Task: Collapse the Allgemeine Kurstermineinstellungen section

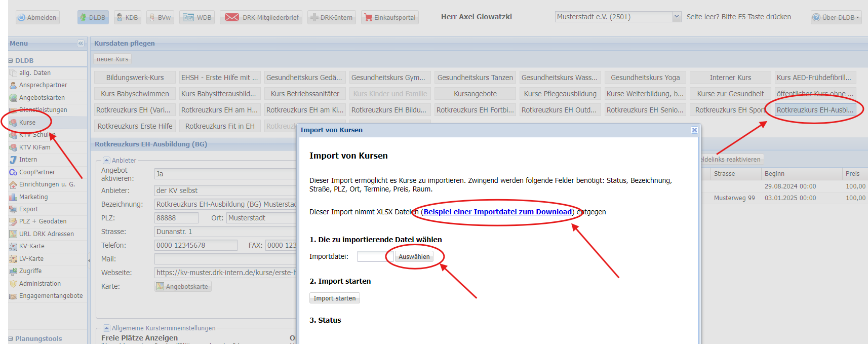Action: (x=106, y=328)
